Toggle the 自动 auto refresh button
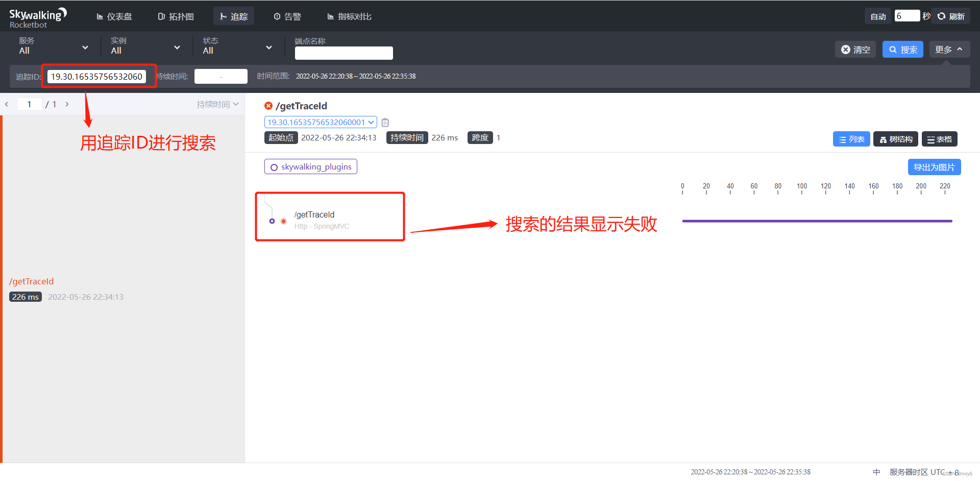The height and width of the screenshot is (481, 980). point(878,16)
